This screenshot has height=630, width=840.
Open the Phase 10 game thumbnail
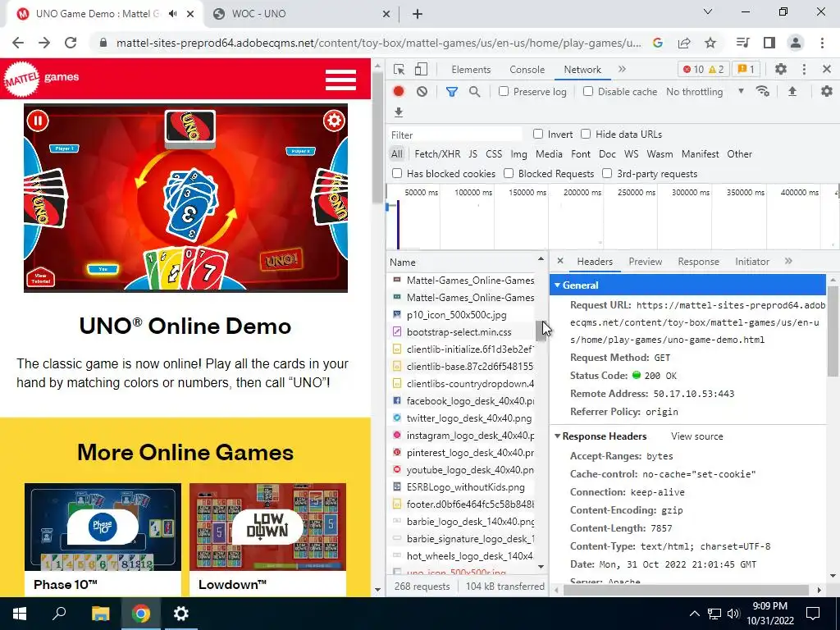pyautogui.click(x=103, y=527)
